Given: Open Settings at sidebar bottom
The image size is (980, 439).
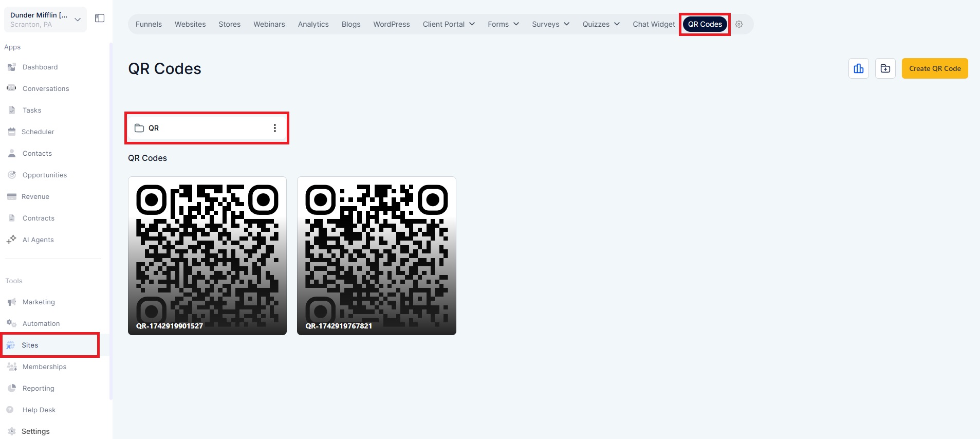Looking at the screenshot, I should [35, 431].
